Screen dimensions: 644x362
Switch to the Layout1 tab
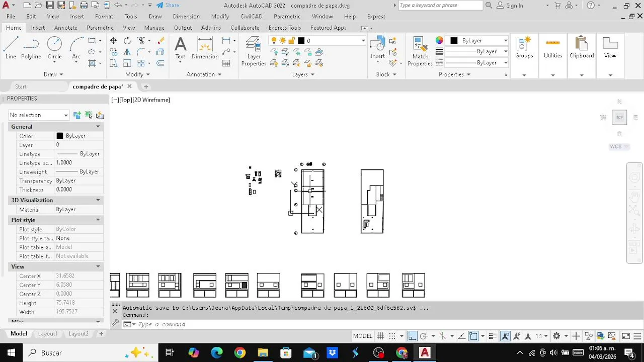tap(48, 334)
